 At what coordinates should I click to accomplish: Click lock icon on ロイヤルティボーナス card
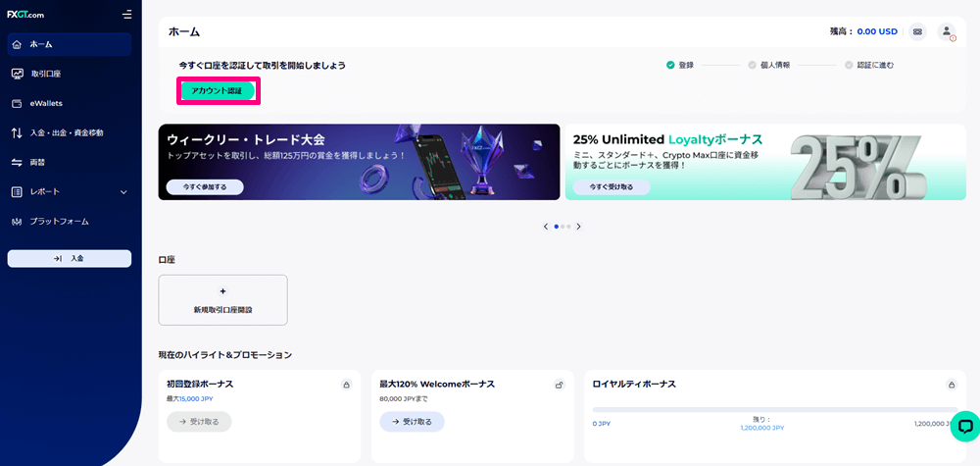point(952,385)
